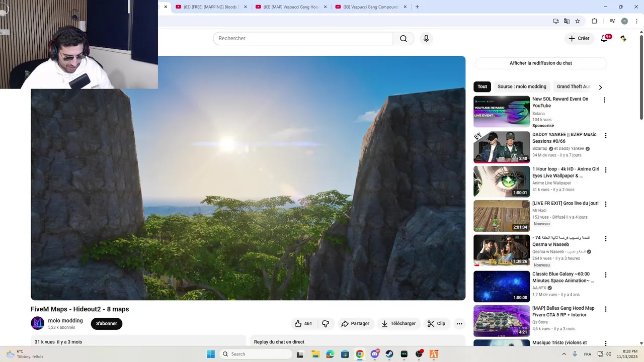The width and height of the screenshot is (644, 362).
Task: Open Discord from the taskbar
Action: pyautogui.click(x=375, y=354)
